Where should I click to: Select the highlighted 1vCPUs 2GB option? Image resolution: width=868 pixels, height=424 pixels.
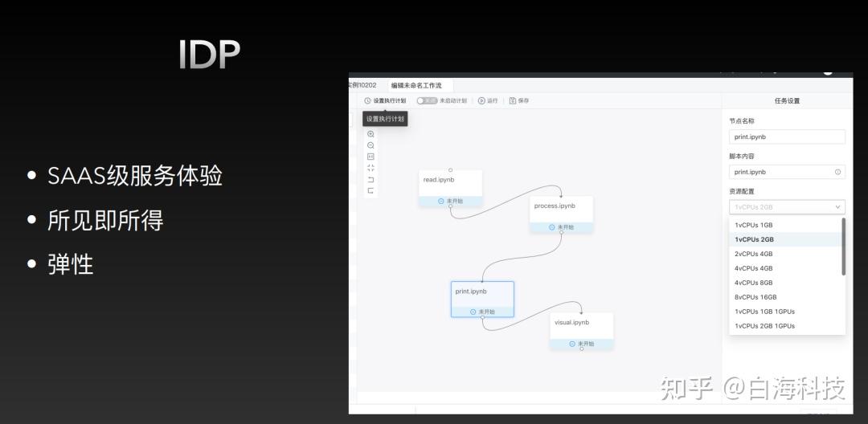785,239
